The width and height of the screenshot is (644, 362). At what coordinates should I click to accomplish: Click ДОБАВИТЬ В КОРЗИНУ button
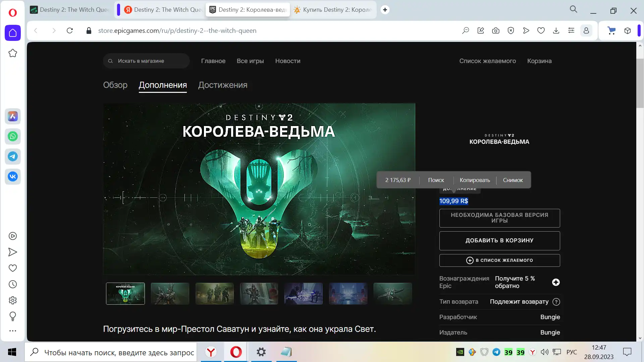[499, 241]
